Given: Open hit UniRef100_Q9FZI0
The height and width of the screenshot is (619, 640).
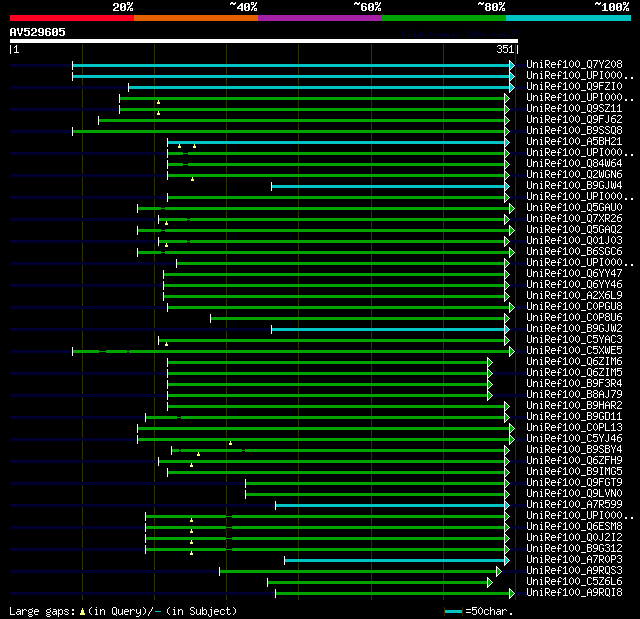Looking at the screenshot, I should 574,87.
